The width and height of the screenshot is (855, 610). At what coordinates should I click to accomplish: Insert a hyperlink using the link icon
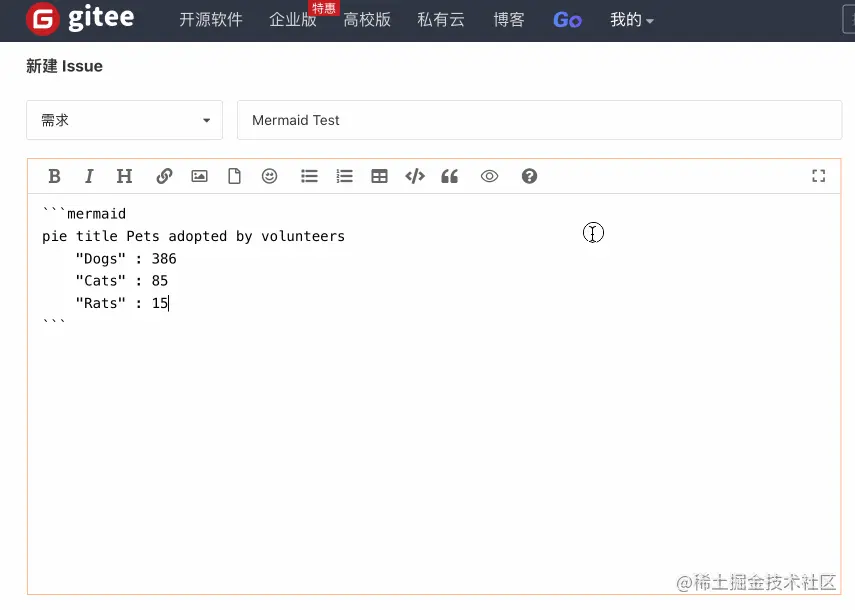(164, 176)
